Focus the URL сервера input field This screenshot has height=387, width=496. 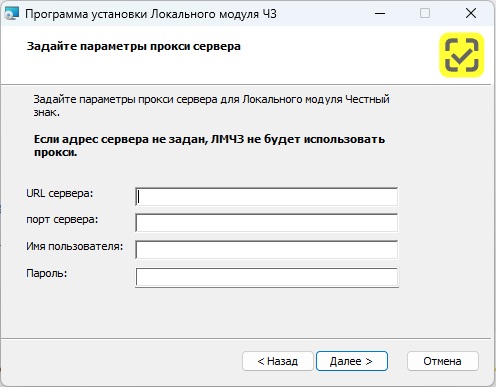pyautogui.click(x=267, y=197)
